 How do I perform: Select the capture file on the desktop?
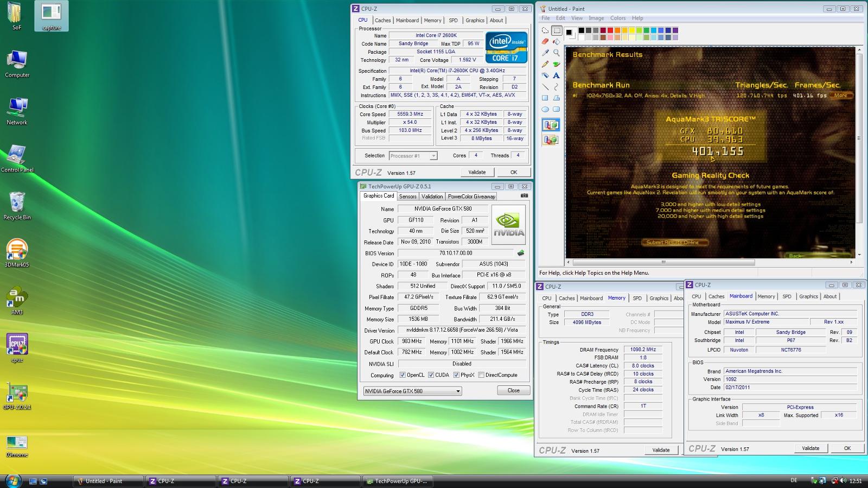52,16
